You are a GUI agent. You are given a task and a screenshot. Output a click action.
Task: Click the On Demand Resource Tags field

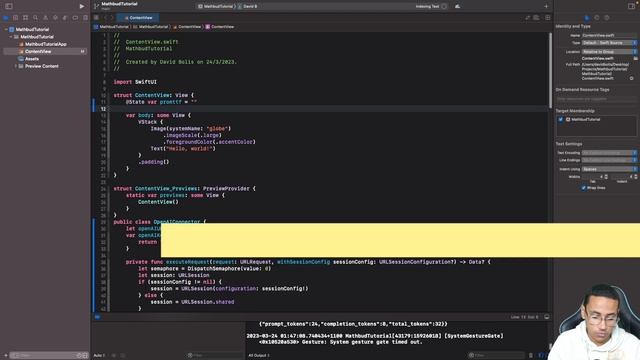pos(596,99)
